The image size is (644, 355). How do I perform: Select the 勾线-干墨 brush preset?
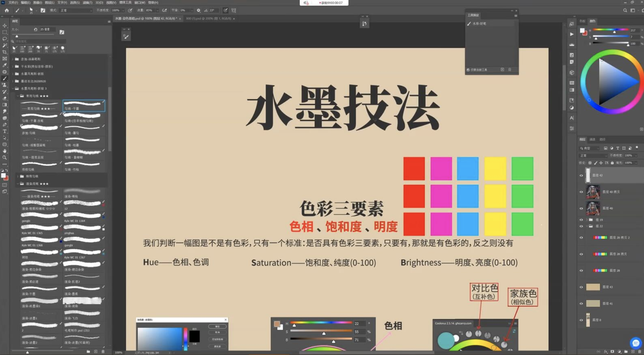pos(84,106)
